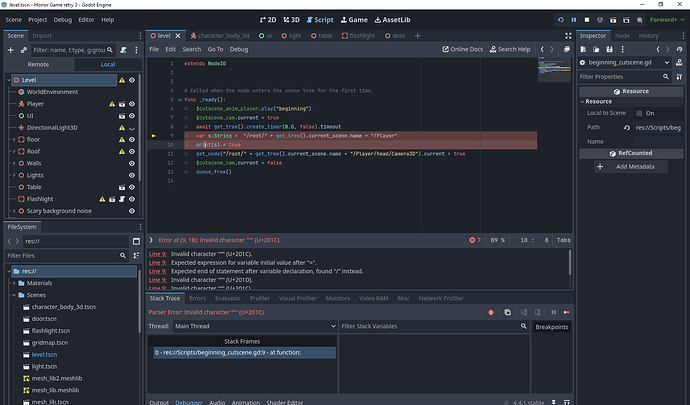Switch to the 3D workspace
This screenshot has height=405, width=690.
(x=291, y=20)
